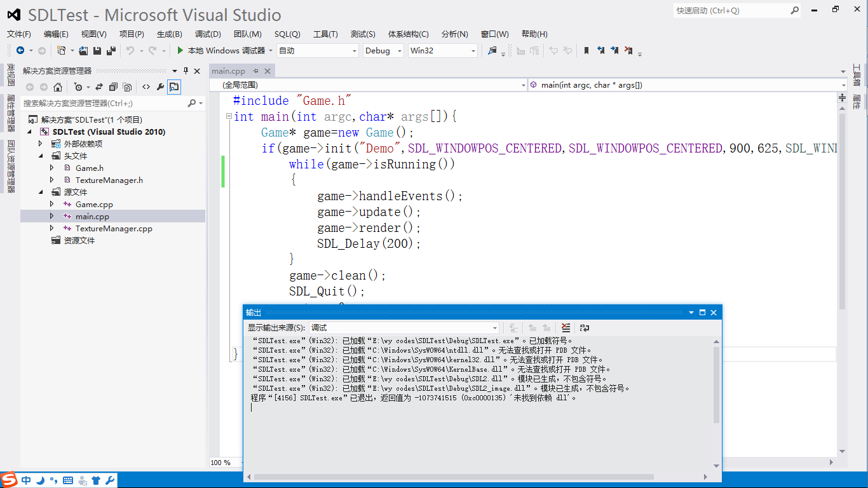
Task: Clear all bookmarks icon with red X
Action: pyautogui.click(x=628, y=50)
